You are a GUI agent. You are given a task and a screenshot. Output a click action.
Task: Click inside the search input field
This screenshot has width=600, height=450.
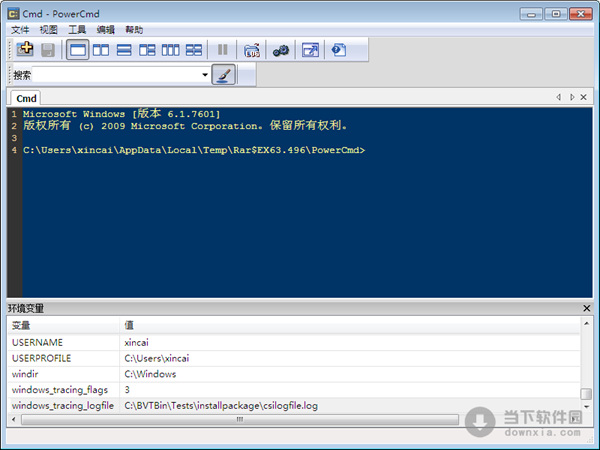point(117,75)
